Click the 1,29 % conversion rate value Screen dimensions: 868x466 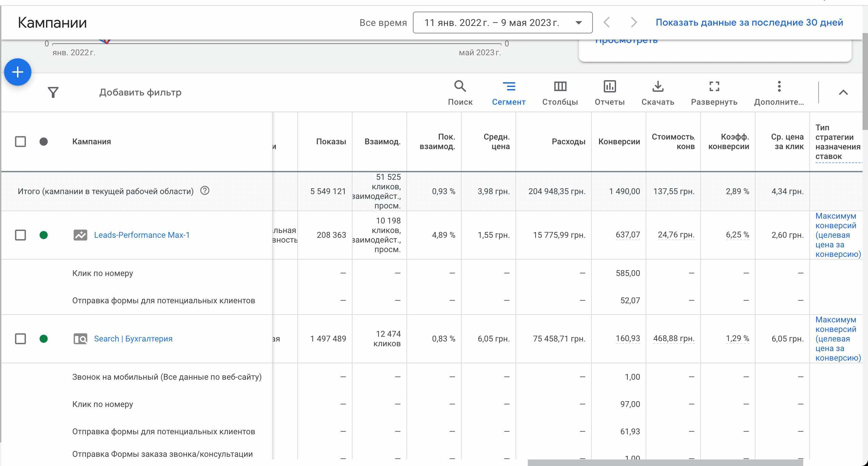[737, 338]
